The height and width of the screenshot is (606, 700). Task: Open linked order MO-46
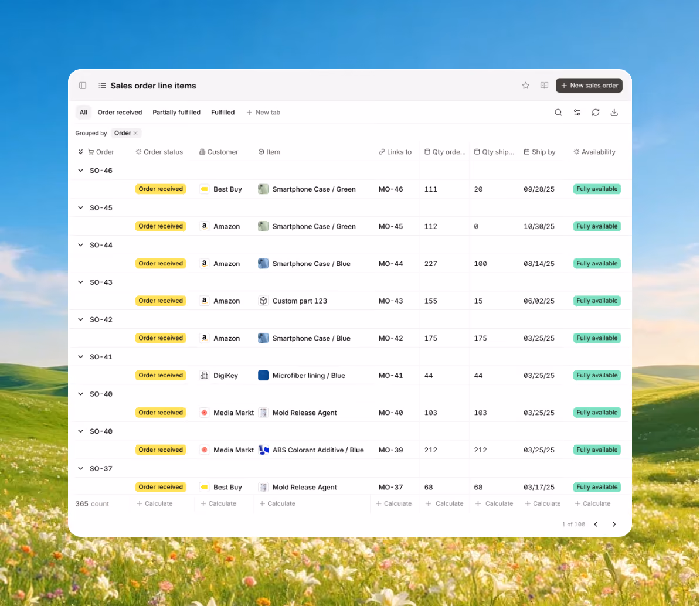390,189
